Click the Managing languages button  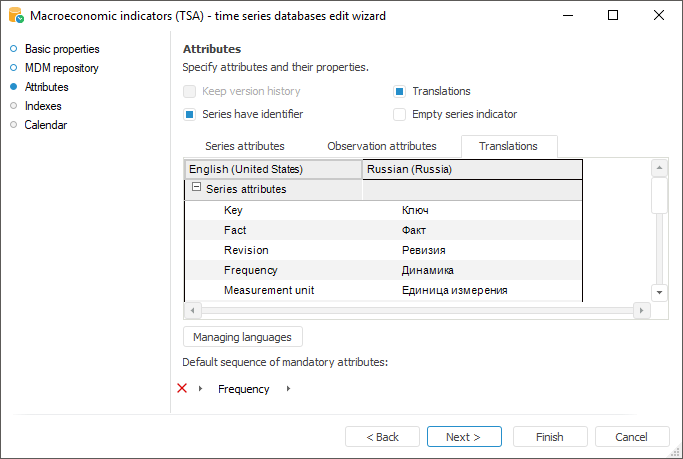[243, 337]
